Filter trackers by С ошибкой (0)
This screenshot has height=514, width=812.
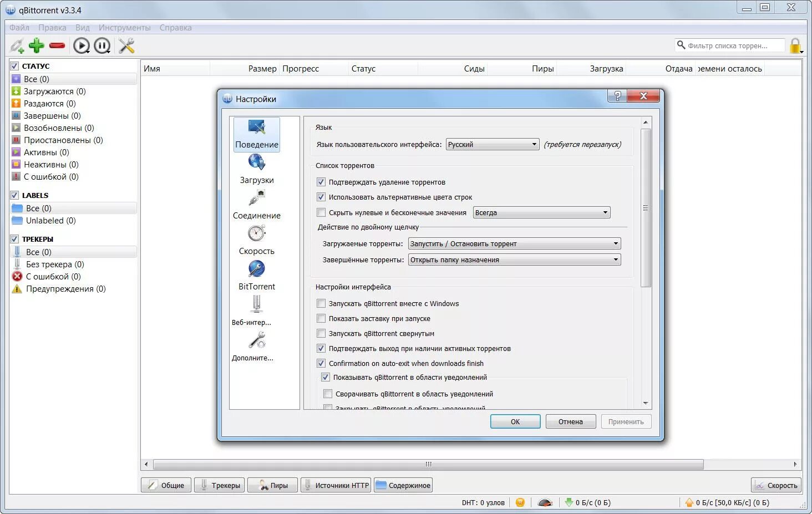(x=73, y=277)
